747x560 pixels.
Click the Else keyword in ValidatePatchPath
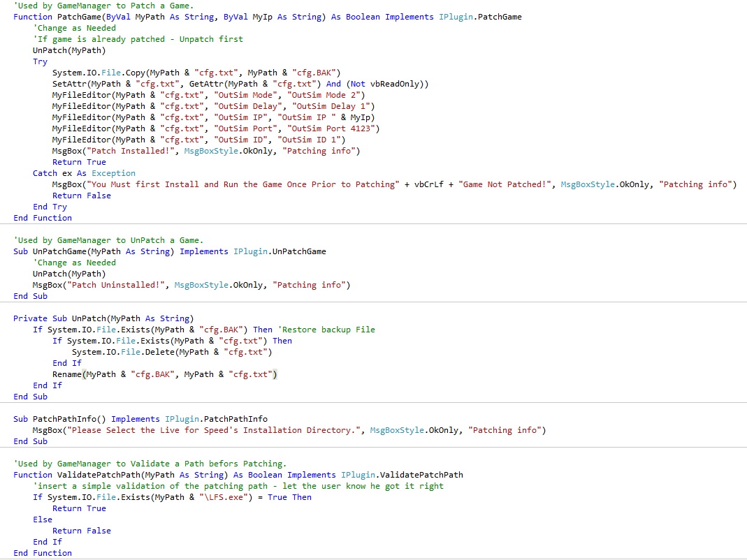42,520
